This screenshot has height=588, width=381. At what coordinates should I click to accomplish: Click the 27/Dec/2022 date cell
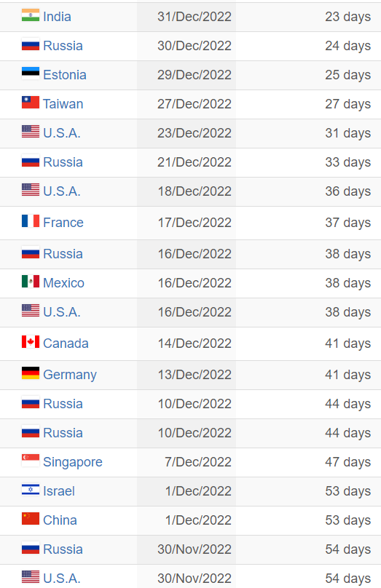(186, 104)
